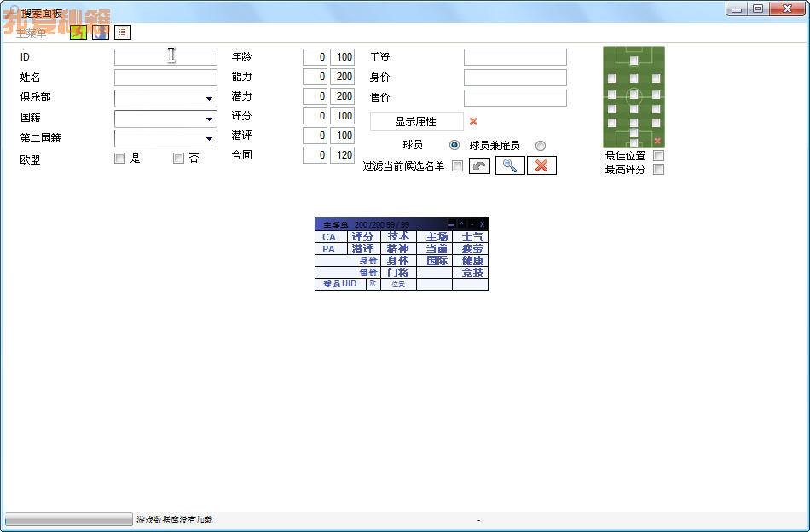Enable the 最佳位置 checkbox
The height and width of the screenshot is (532, 810).
(x=658, y=156)
